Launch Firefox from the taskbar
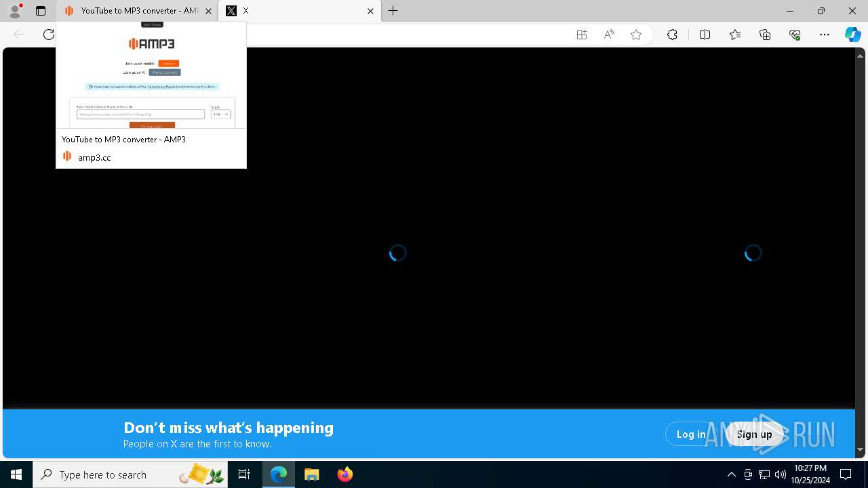868x488 pixels. click(344, 474)
